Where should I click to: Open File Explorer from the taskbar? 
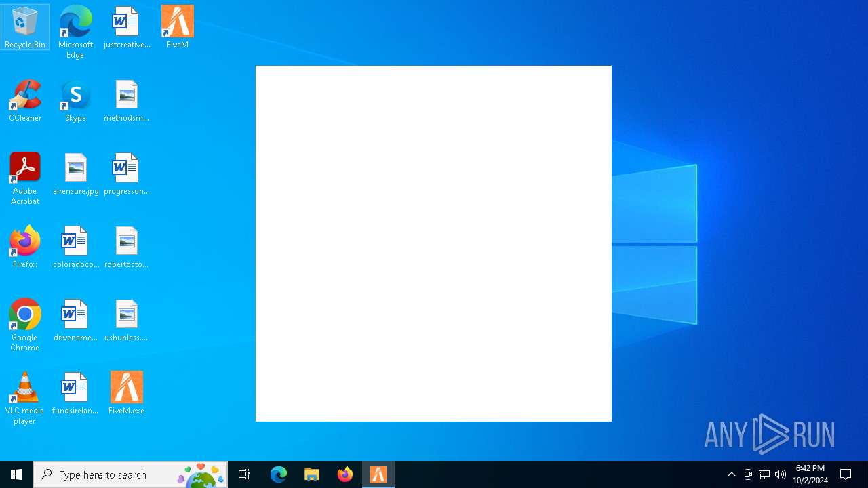[312, 474]
